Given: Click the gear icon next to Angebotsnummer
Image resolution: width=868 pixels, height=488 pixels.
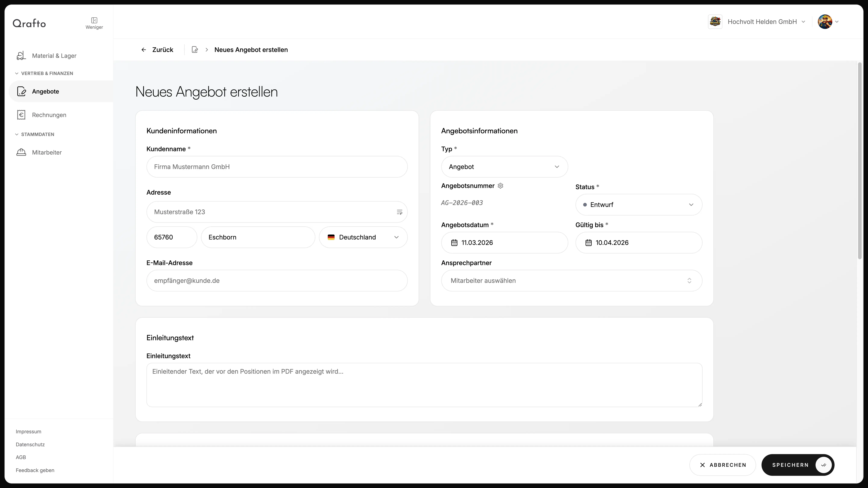Looking at the screenshot, I should tap(500, 186).
